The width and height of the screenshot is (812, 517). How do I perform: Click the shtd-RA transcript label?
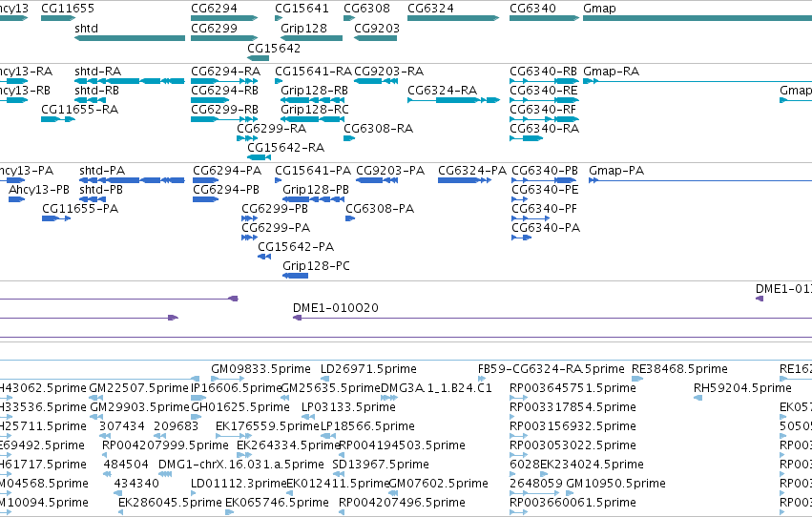click(x=97, y=71)
